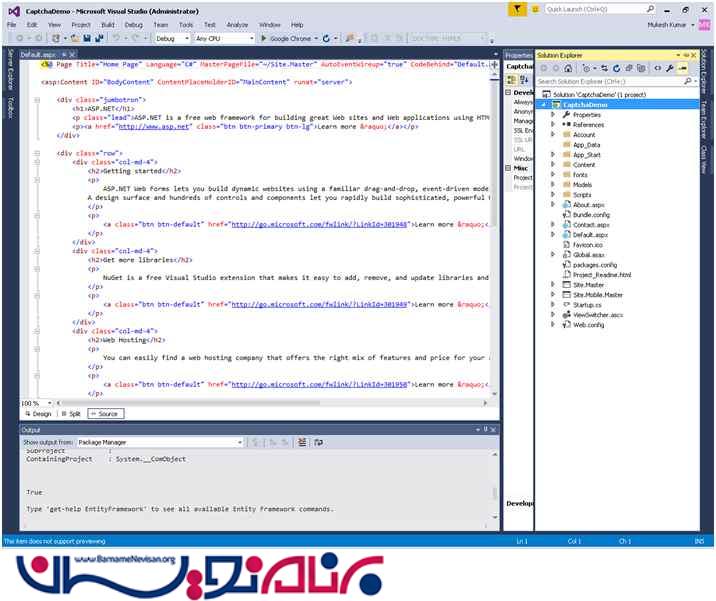Close the Default.aspx tab
Image resolution: width=716 pixels, height=601 pixels.
pyautogui.click(x=72, y=54)
